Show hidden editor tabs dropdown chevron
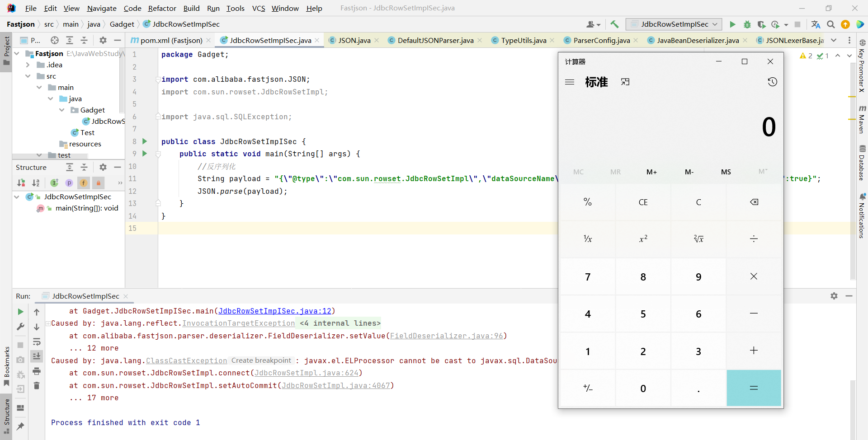 coord(834,40)
